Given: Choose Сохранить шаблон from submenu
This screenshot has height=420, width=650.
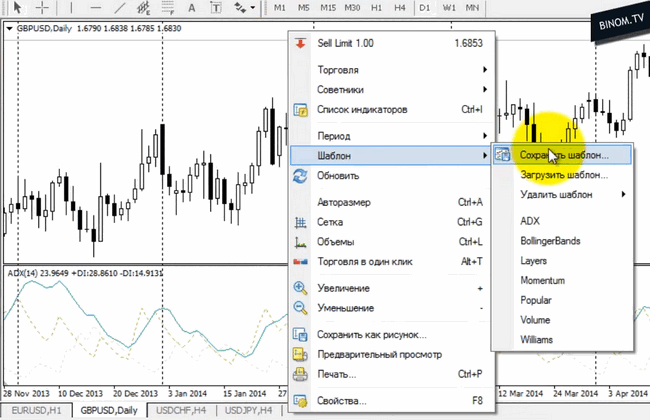Looking at the screenshot, I should (564, 155).
